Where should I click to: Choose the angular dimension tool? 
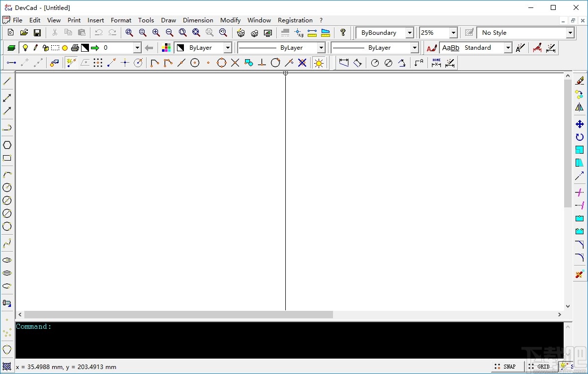point(402,63)
